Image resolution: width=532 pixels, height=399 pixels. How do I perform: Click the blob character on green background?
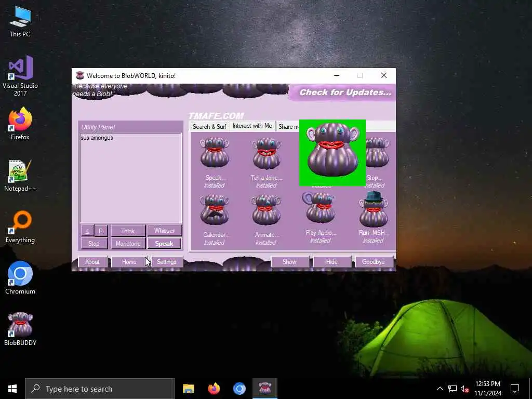coord(332,153)
